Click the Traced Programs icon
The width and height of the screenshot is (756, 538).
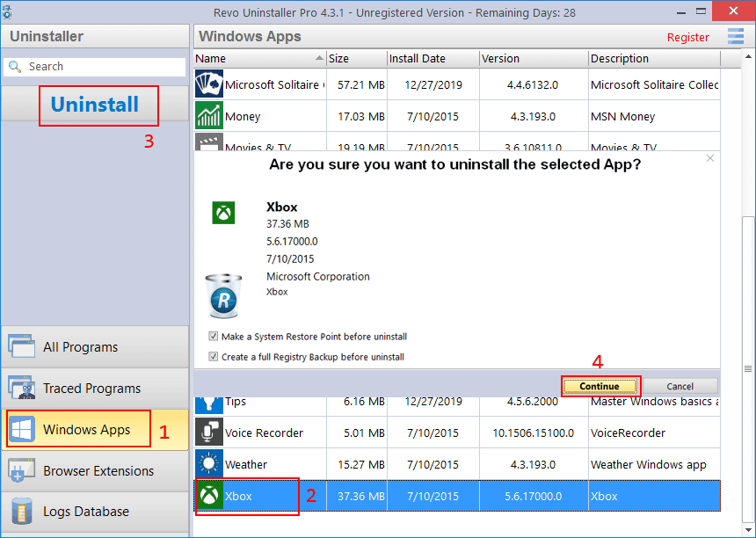21,388
